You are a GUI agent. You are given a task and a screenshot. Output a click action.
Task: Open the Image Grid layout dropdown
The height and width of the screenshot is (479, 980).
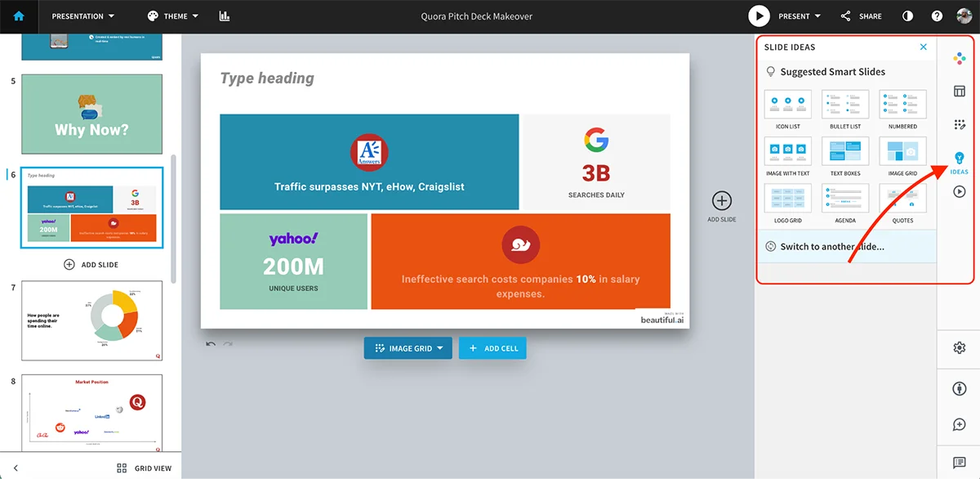tap(408, 348)
